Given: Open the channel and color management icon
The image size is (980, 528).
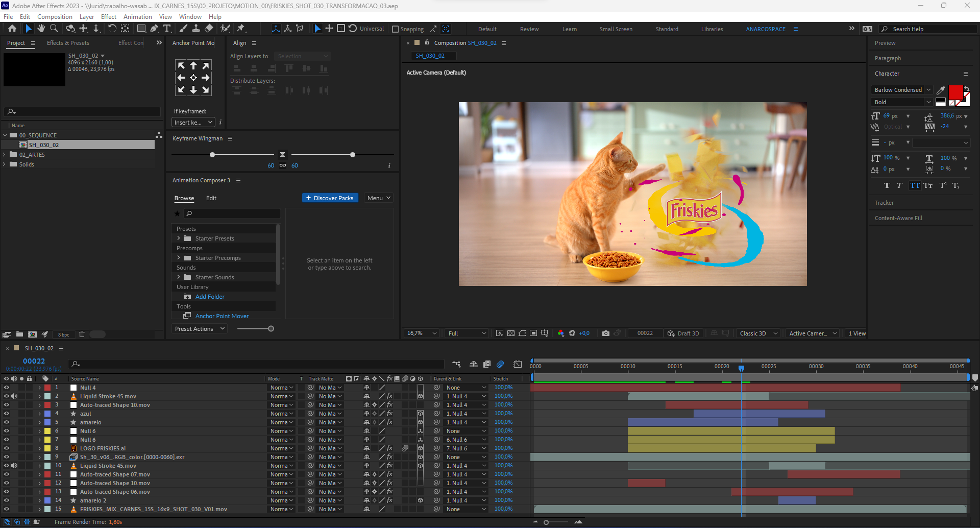Looking at the screenshot, I should pos(561,333).
